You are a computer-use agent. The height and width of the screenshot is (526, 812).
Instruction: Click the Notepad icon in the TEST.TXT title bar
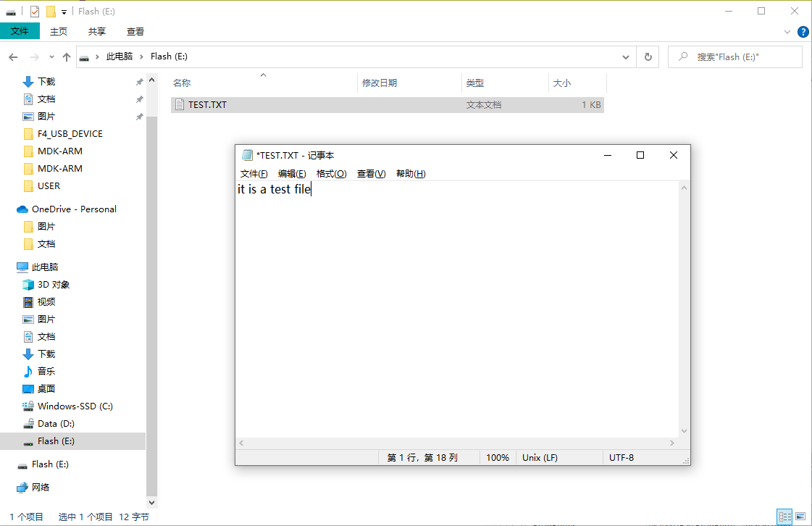click(x=248, y=155)
